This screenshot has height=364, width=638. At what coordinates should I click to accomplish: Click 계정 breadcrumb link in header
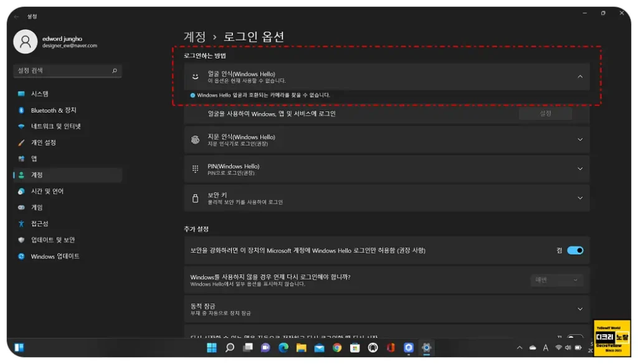coord(195,37)
